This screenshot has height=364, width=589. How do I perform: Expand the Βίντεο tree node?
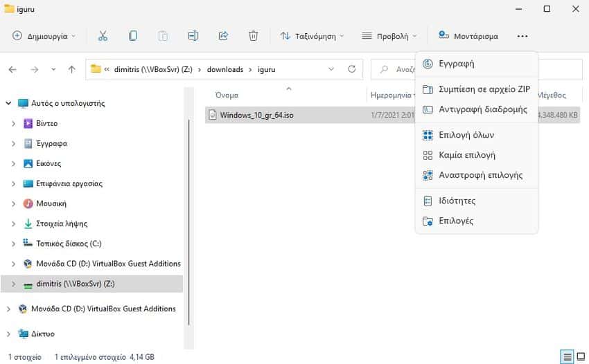[x=13, y=123]
